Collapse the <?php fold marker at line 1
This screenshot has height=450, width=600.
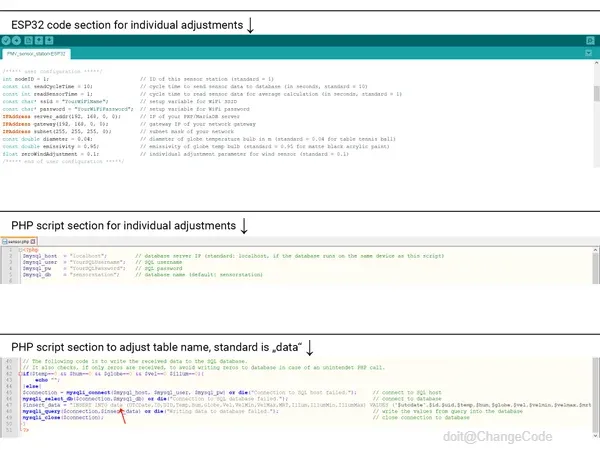point(20,250)
